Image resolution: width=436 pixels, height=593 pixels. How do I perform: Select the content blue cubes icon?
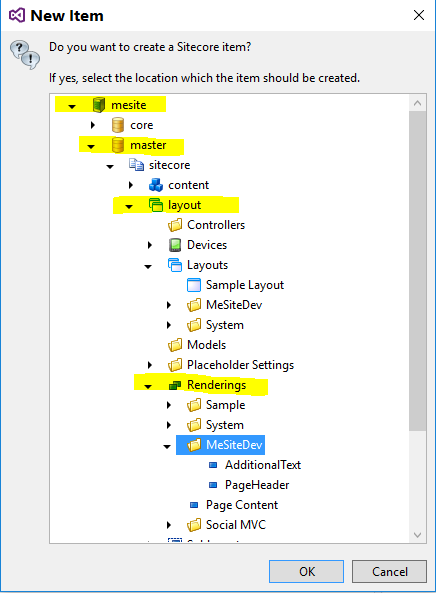[x=156, y=185]
